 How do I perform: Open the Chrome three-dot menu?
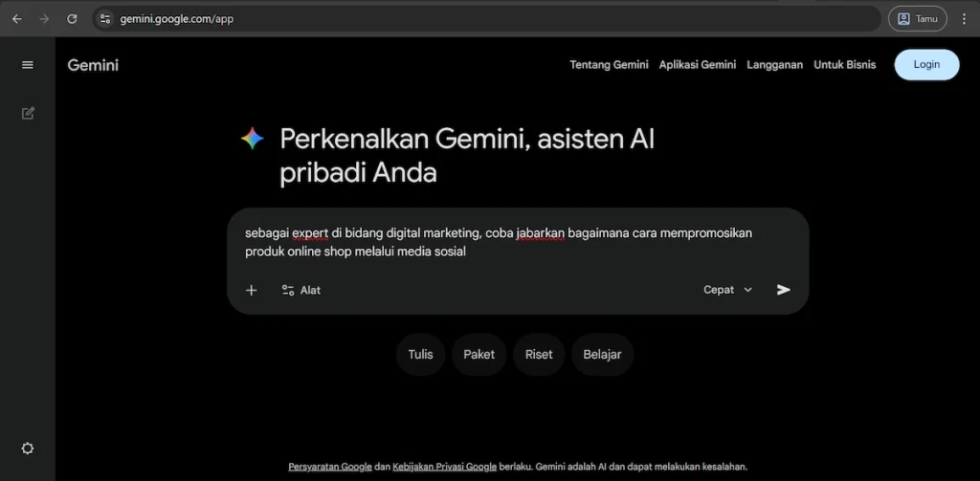point(964,19)
